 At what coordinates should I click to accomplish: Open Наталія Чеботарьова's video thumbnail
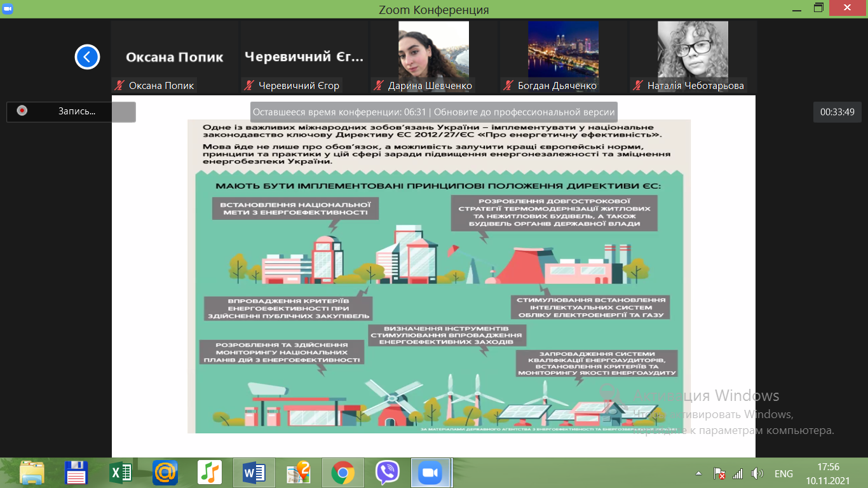(693, 57)
